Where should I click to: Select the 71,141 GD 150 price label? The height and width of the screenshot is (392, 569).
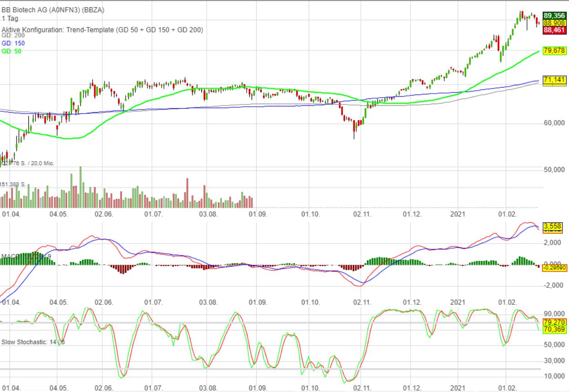click(x=554, y=79)
